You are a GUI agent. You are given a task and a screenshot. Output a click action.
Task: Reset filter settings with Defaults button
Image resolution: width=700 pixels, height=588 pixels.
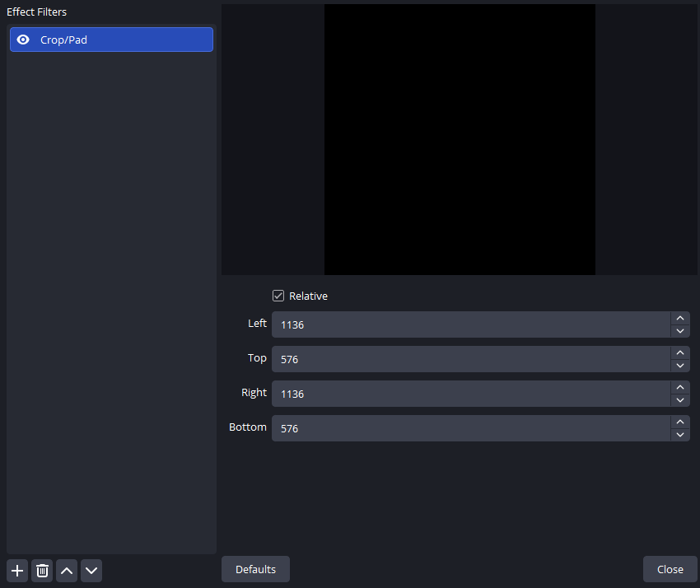click(x=256, y=569)
